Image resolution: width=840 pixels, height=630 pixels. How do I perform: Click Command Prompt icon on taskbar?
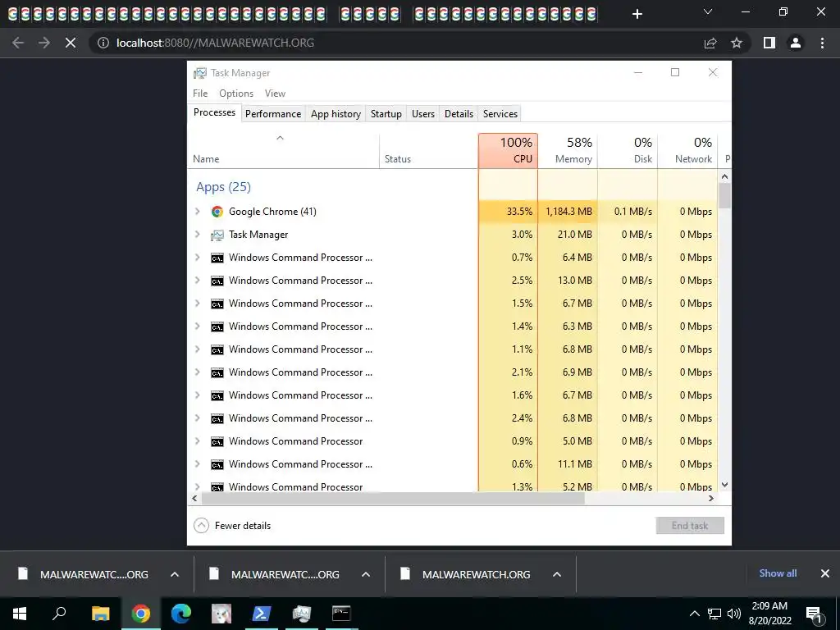pyautogui.click(x=340, y=613)
